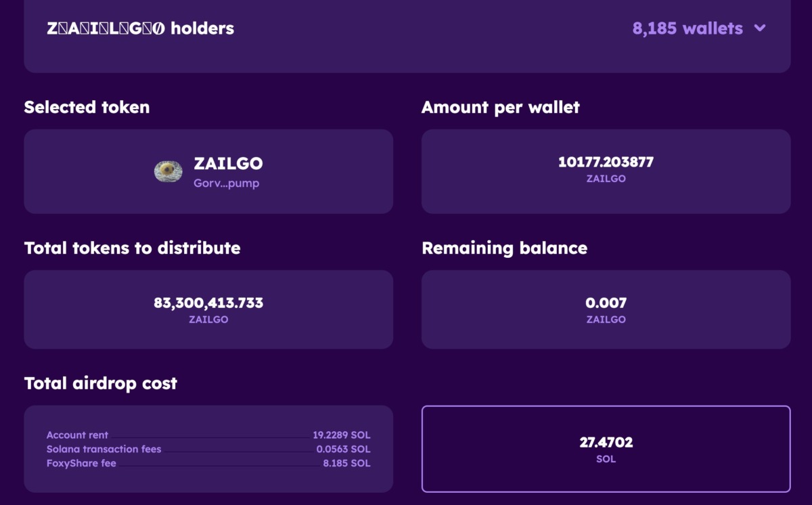Click the Selected token heading
Viewport: 812px width, 505px height.
tap(87, 107)
